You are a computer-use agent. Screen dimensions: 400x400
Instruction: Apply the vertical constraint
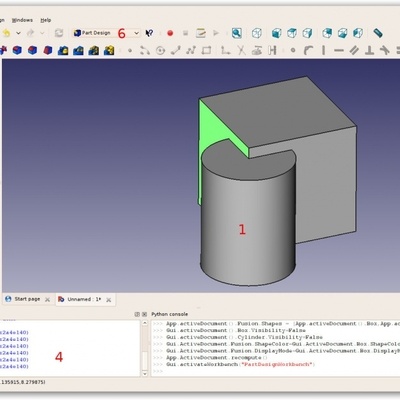(x=324, y=50)
